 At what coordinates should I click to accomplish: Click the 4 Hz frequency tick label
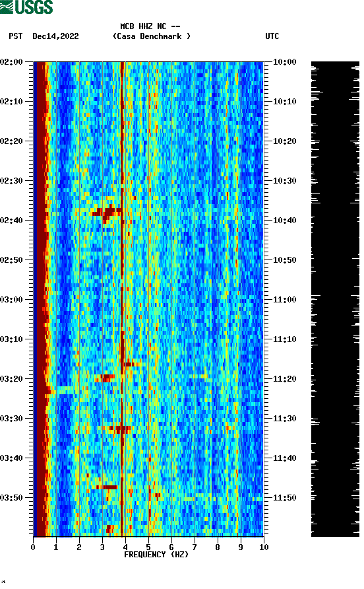[x=125, y=547]
